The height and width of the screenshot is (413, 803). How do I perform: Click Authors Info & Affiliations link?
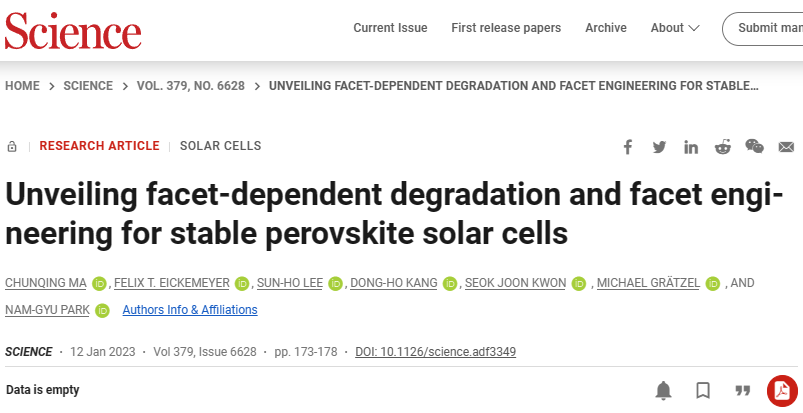tap(190, 310)
